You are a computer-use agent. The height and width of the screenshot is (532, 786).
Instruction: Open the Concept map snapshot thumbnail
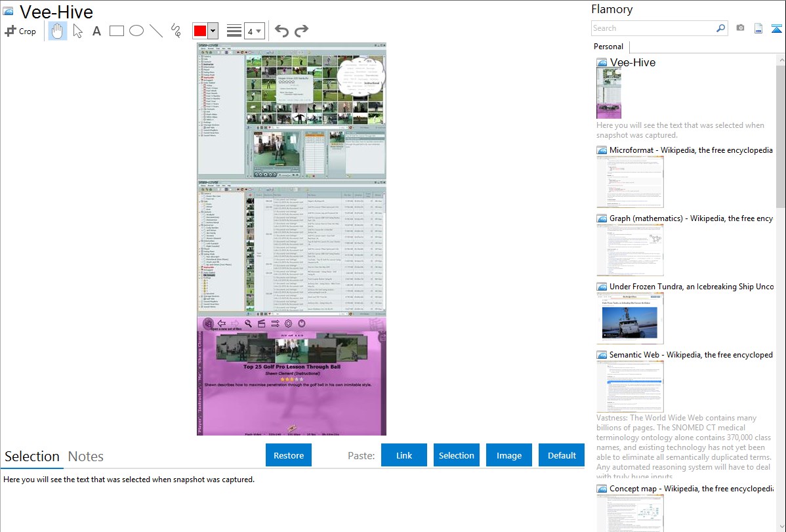(630, 514)
